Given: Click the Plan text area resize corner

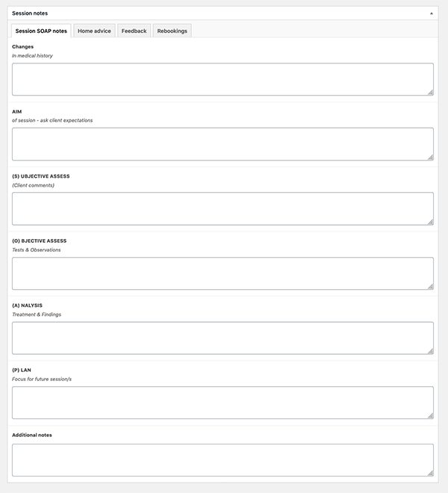Looking at the screenshot, I should (x=430, y=415).
